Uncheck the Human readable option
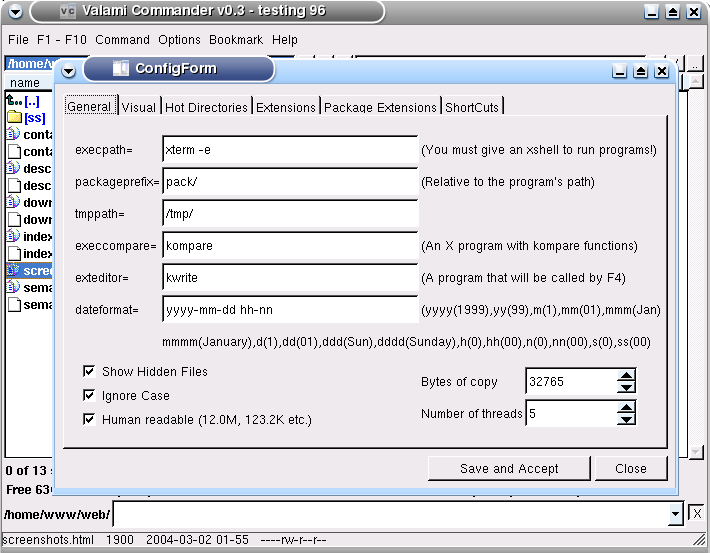Image resolution: width=710 pixels, height=553 pixels. (89, 420)
